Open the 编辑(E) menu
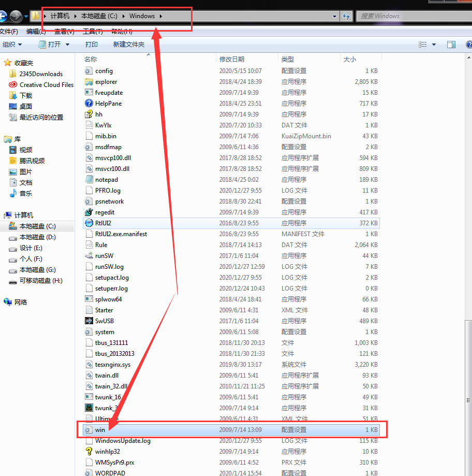Screen dimensions: 472x476 [x=36, y=31]
